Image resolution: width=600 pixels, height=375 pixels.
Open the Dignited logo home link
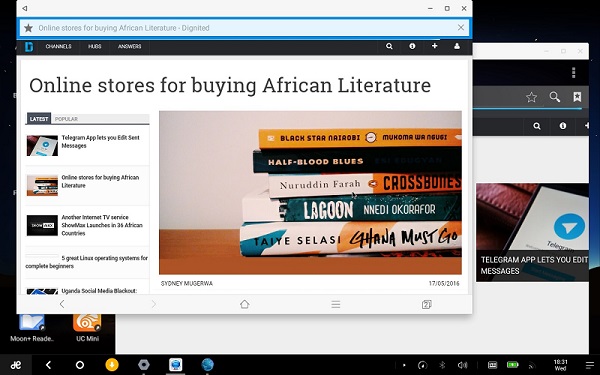pyautogui.click(x=29, y=47)
